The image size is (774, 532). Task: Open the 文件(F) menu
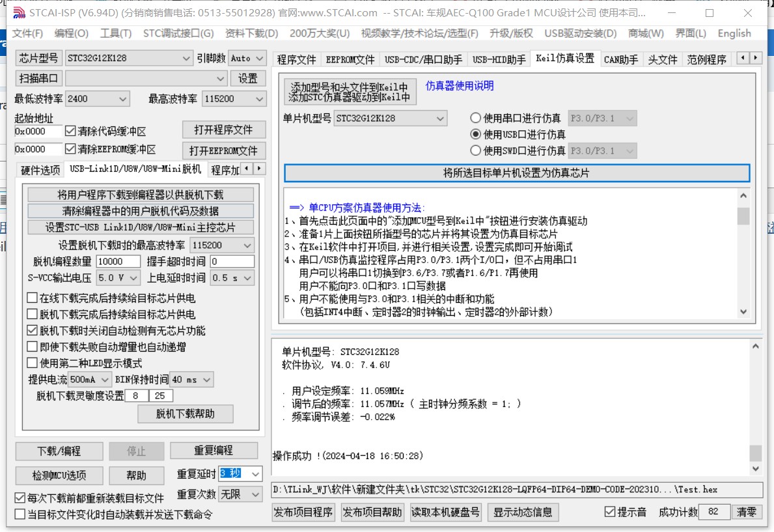[x=27, y=34]
